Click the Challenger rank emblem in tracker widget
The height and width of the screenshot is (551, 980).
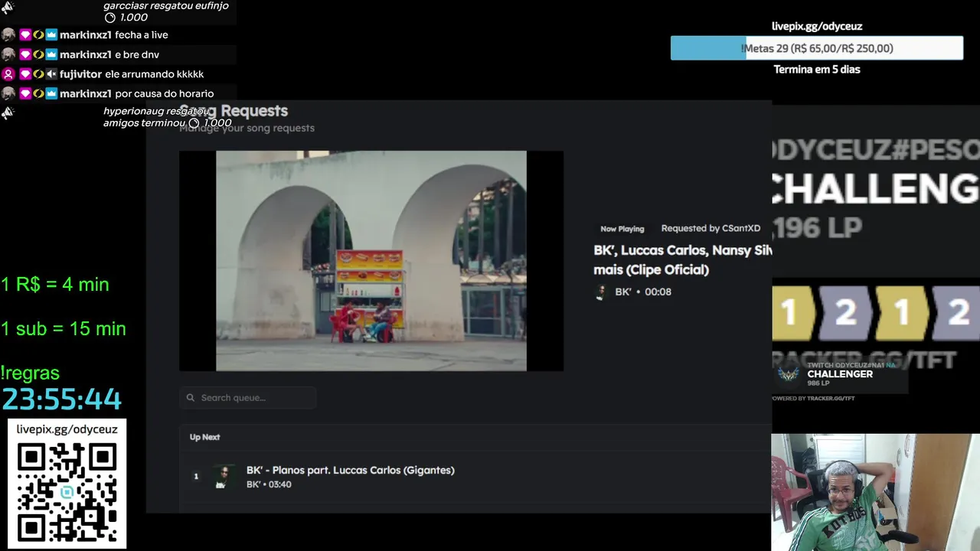[x=789, y=374]
